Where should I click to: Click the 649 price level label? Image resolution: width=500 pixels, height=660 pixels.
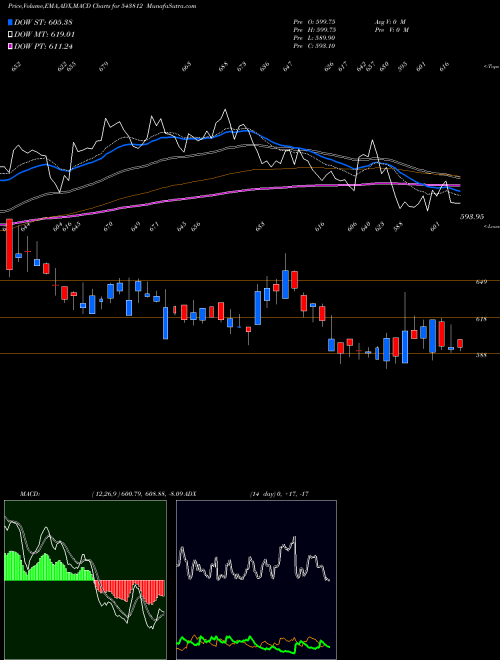click(x=481, y=282)
